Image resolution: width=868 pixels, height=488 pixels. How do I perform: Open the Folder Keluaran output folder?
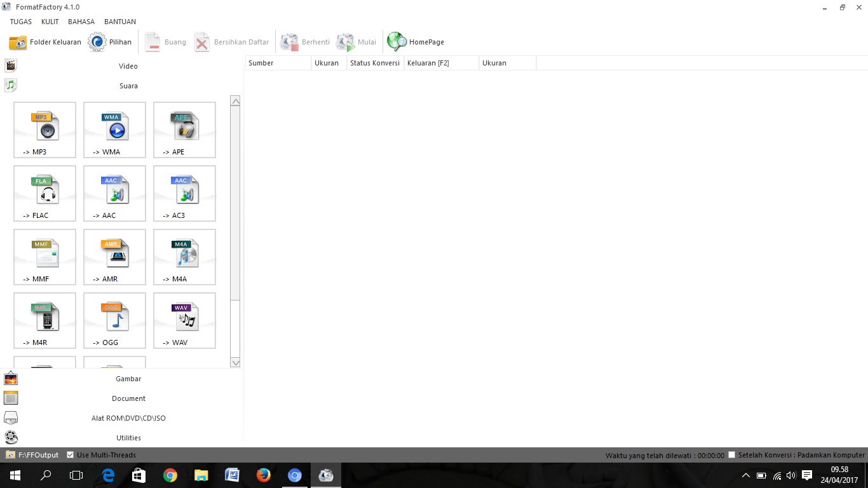click(x=45, y=42)
